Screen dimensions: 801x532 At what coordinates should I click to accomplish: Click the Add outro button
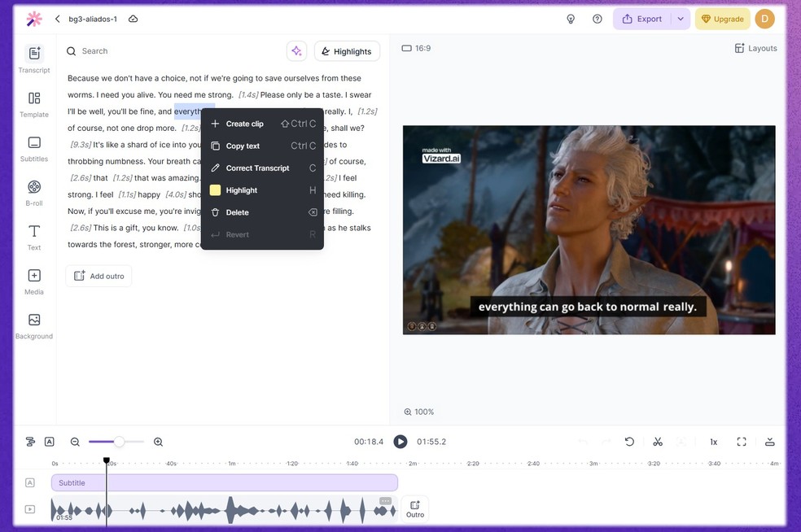(x=98, y=277)
